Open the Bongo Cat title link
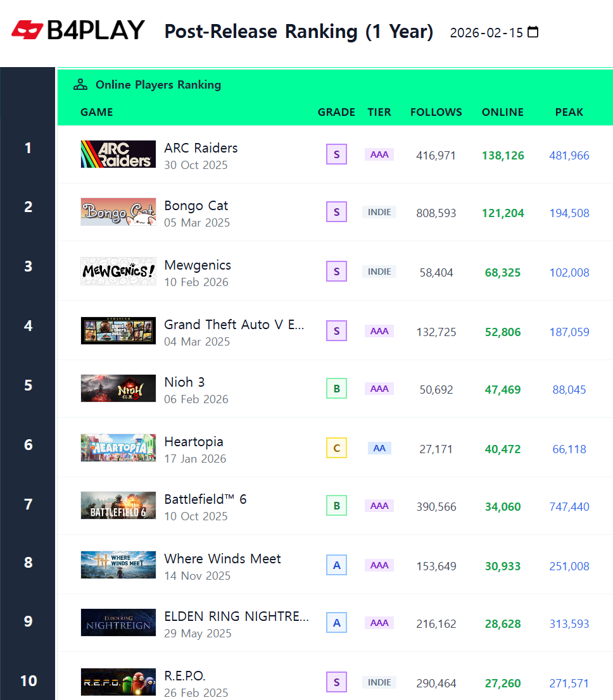The width and height of the screenshot is (613, 700). [x=196, y=205]
